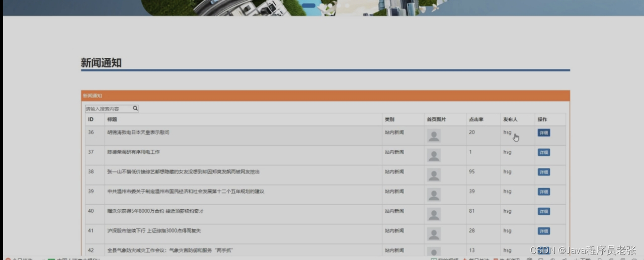This screenshot has height=260, width=644.
Task: Select title 瞿沃尔获得5年8000万合约
Action: (x=155, y=211)
